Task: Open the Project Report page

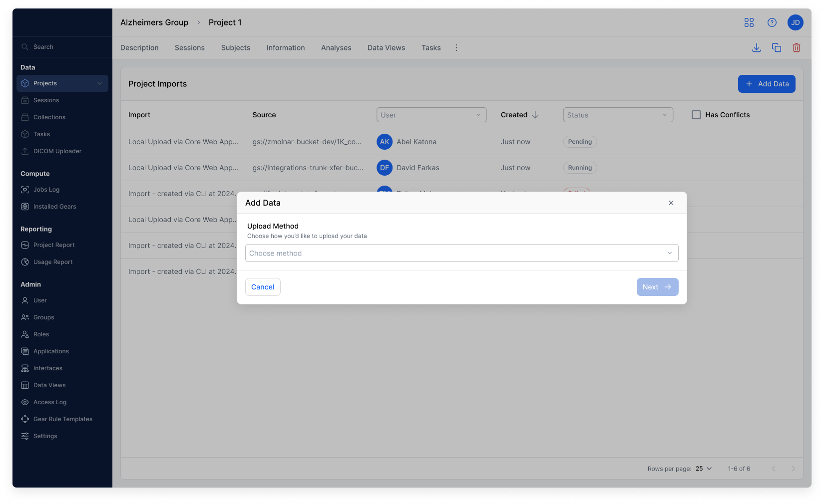Action: pyautogui.click(x=53, y=245)
